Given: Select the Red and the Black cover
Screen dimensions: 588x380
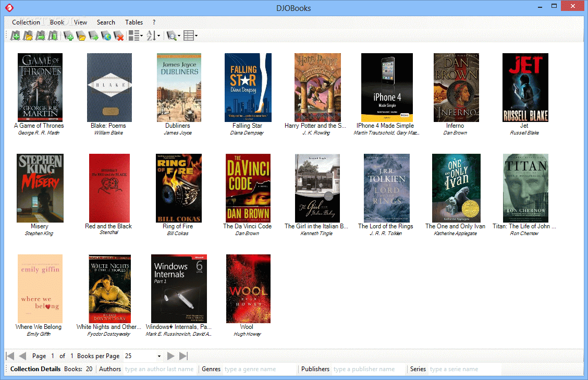Looking at the screenshot, I should click(109, 188).
